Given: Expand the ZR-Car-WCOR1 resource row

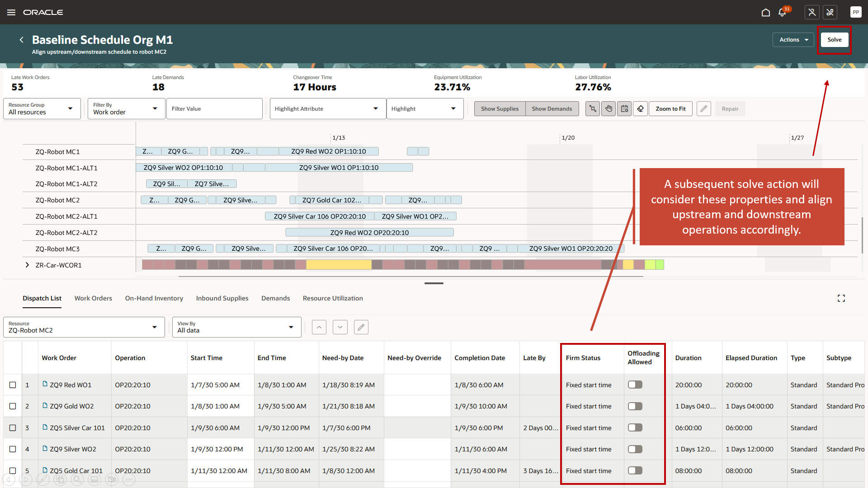Looking at the screenshot, I should point(27,265).
